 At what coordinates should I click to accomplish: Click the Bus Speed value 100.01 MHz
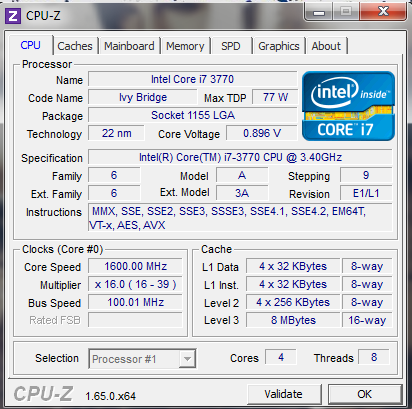pyautogui.click(x=135, y=302)
